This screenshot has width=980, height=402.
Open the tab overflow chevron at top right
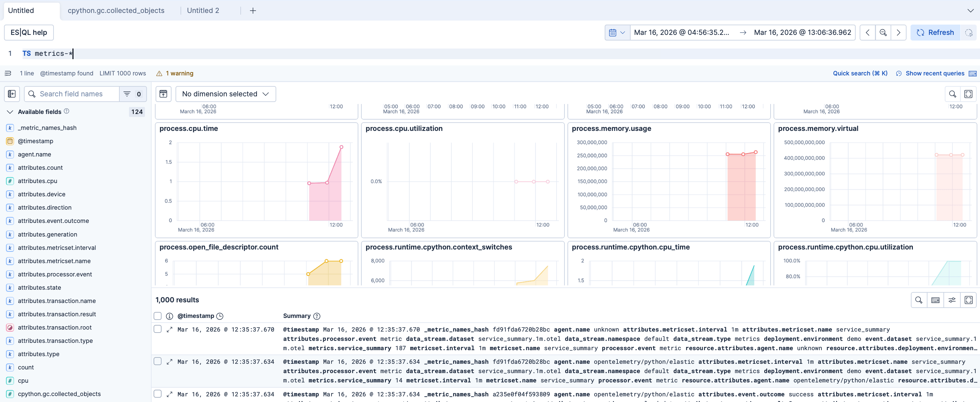[x=971, y=10]
